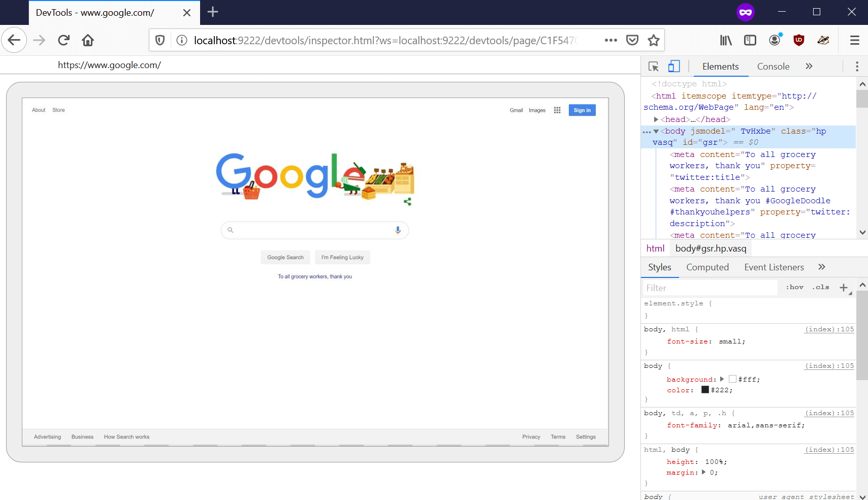Click the uBlock Origin extension icon
868x500 pixels.
pos(798,40)
